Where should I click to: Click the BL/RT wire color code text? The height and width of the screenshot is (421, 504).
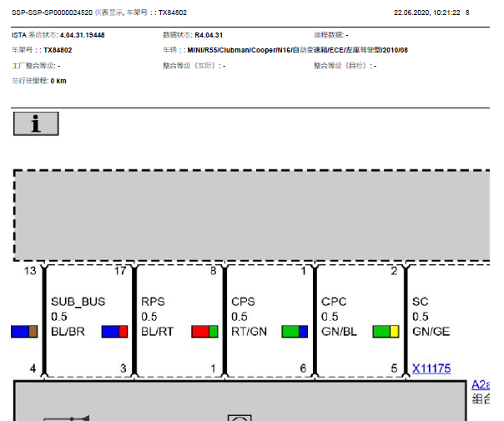pos(158,332)
